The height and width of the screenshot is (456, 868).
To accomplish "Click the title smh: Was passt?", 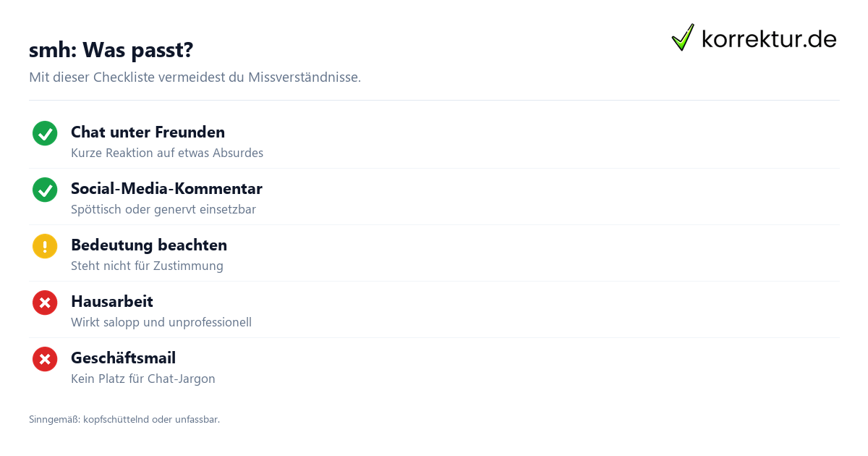I will 111,50.
